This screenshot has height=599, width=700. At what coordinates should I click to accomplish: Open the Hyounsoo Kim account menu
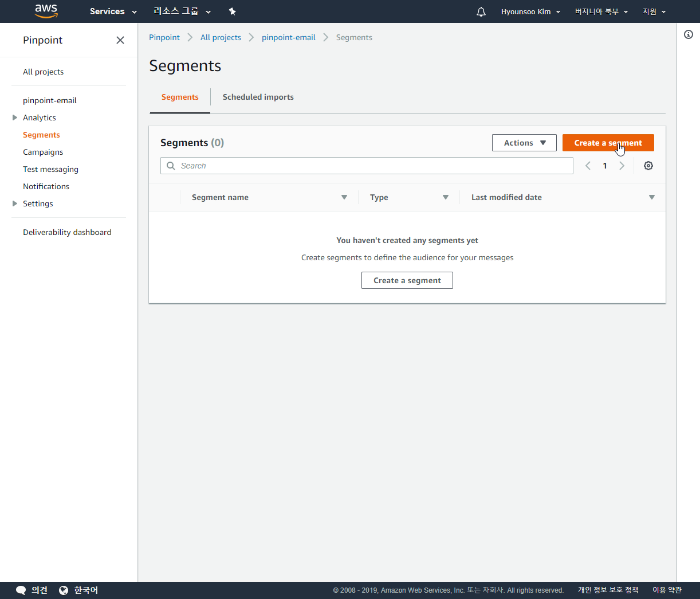[x=530, y=11]
